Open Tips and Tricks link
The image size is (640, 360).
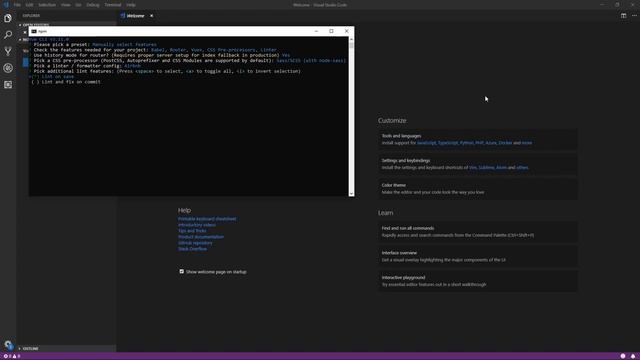coord(192,231)
